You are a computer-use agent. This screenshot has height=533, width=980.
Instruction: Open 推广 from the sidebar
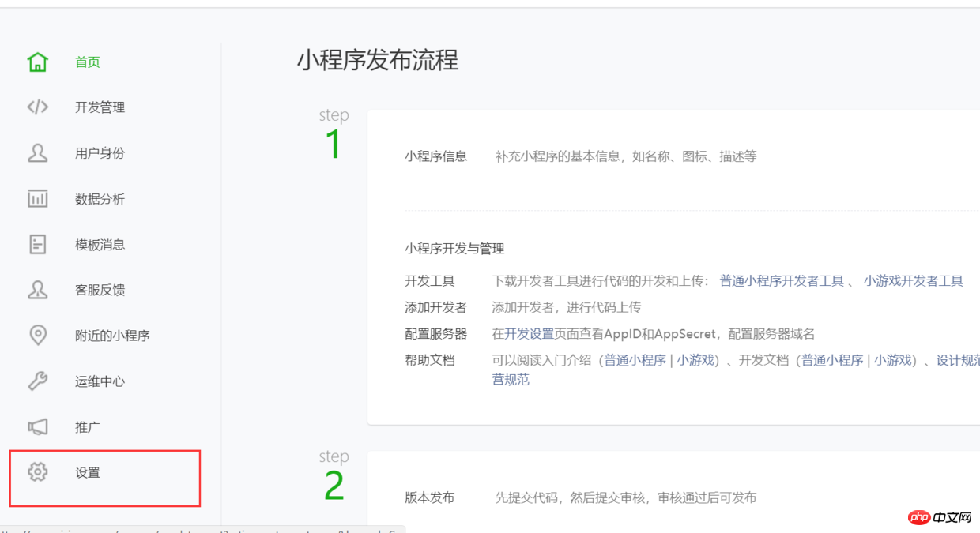(87, 427)
